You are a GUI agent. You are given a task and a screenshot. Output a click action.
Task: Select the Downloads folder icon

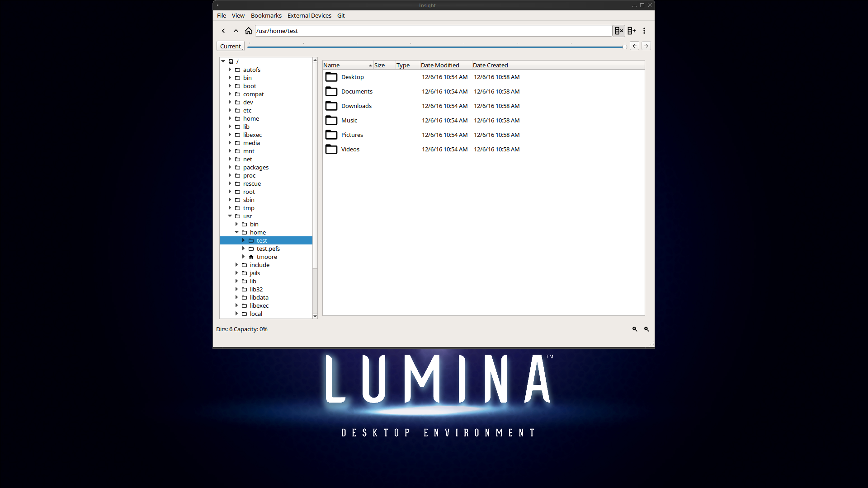coord(331,106)
